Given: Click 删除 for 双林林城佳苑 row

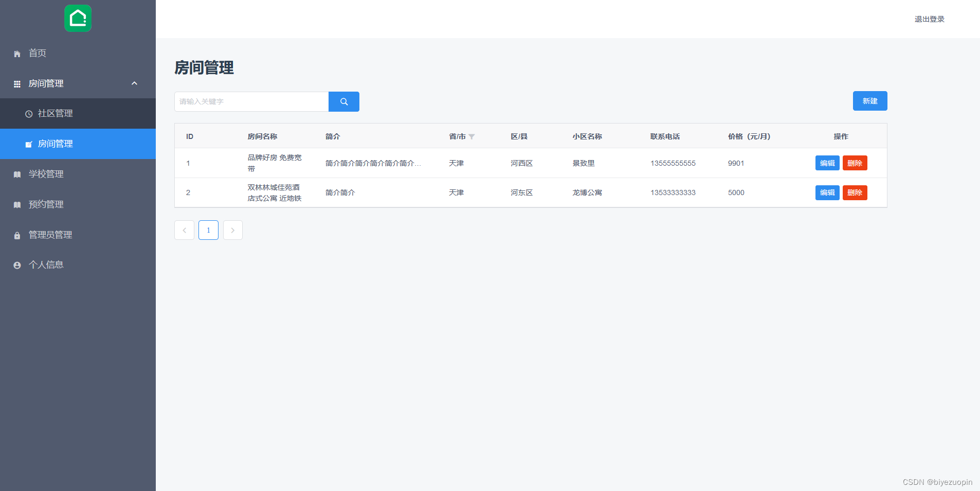Looking at the screenshot, I should (x=855, y=192).
